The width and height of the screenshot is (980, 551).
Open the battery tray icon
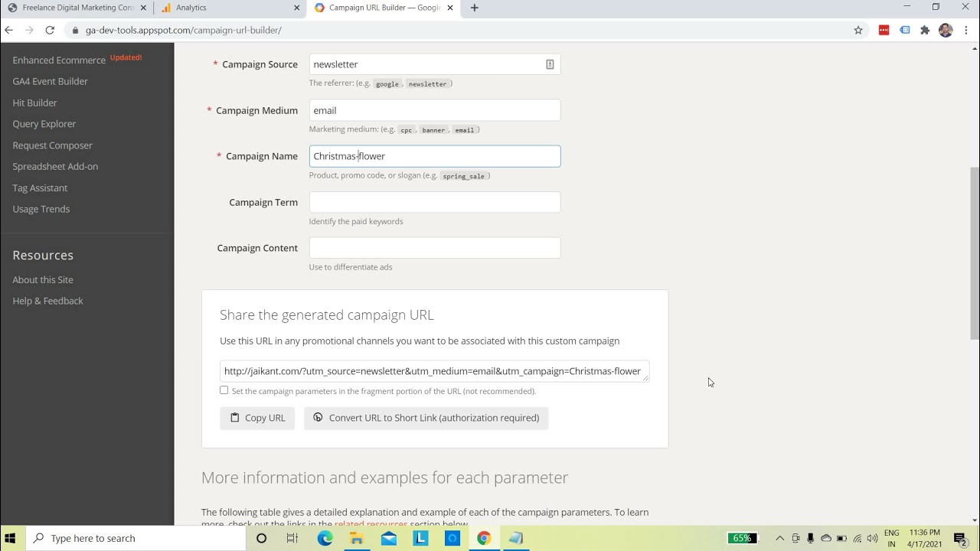pos(841,538)
